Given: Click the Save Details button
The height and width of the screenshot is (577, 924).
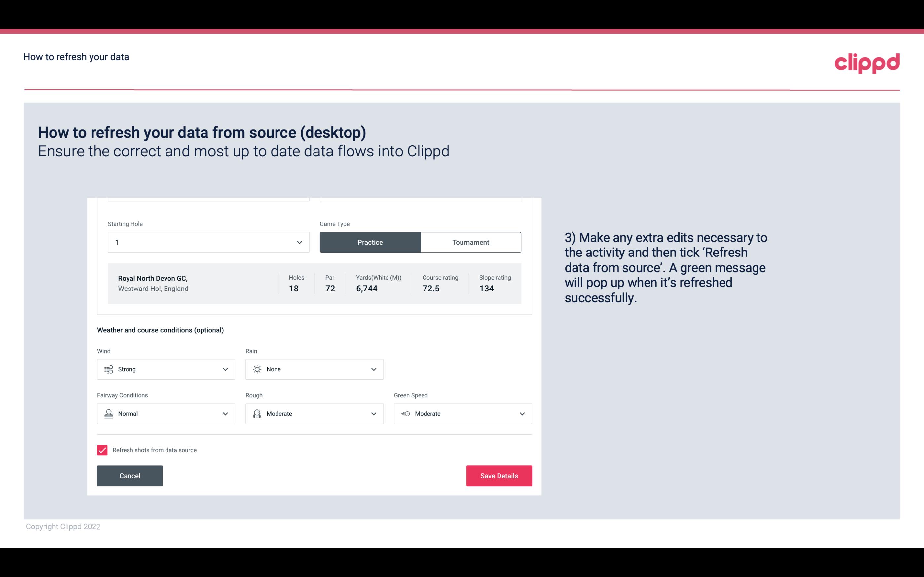Looking at the screenshot, I should (499, 475).
